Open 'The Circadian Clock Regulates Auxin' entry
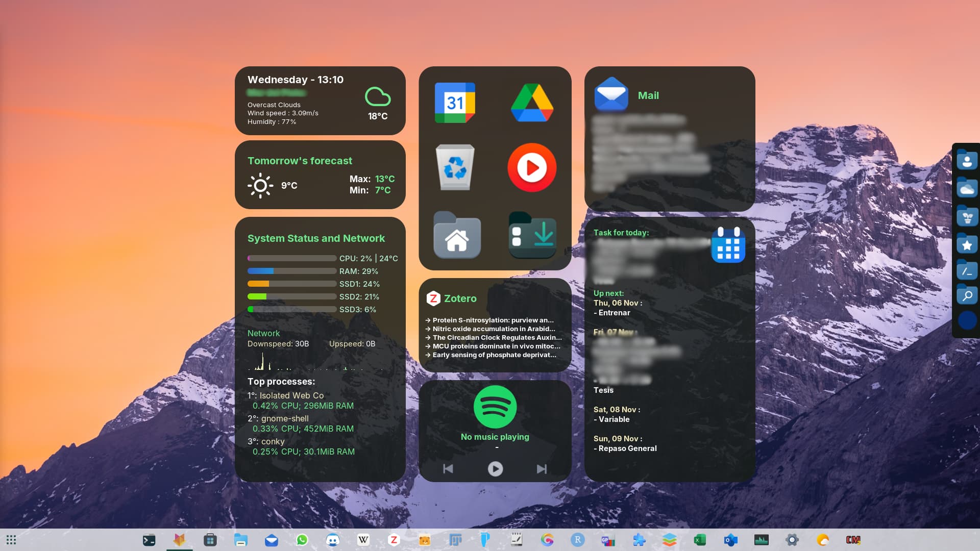The width and height of the screenshot is (980, 551). click(497, 338)
